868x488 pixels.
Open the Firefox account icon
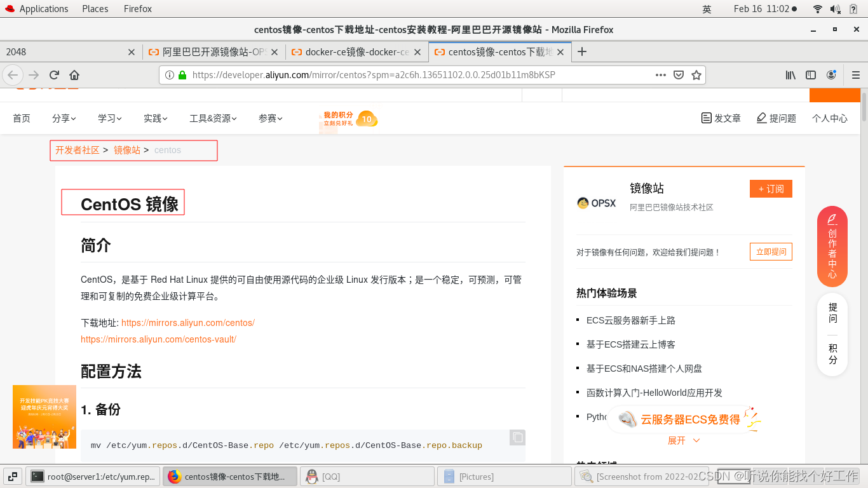coord(831,75)
